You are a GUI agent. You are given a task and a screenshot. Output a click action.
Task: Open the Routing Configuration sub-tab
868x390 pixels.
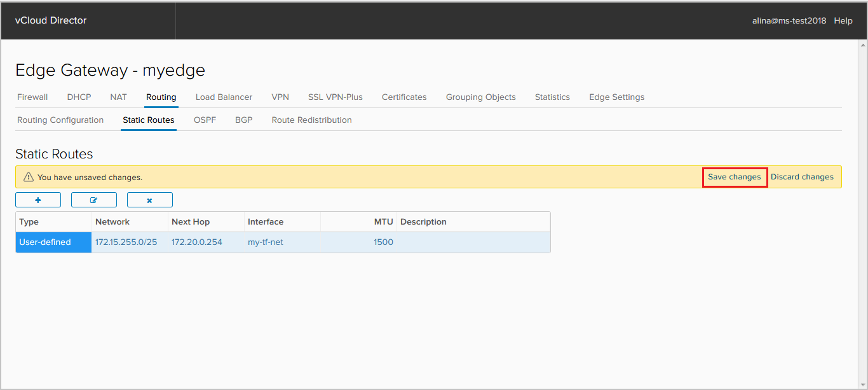60,120
